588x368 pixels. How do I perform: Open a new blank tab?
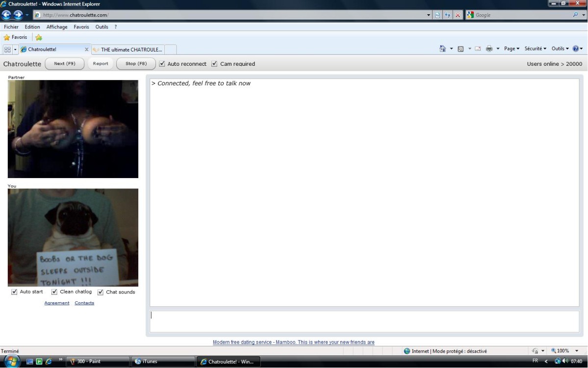click(171, 50)
